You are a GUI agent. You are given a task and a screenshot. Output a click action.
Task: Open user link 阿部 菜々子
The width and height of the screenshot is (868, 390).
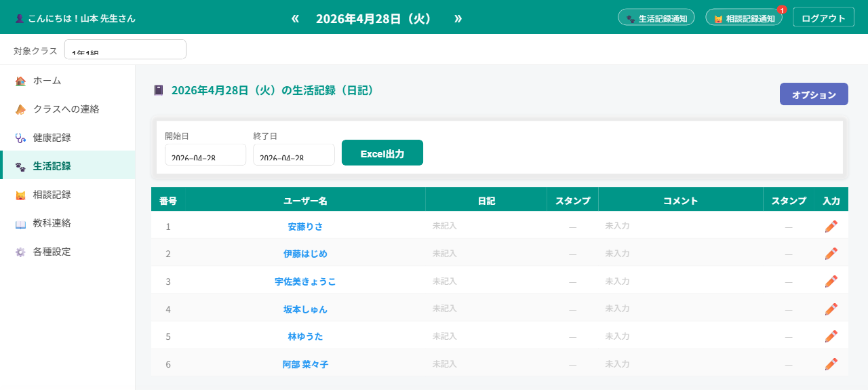point(305,364)
